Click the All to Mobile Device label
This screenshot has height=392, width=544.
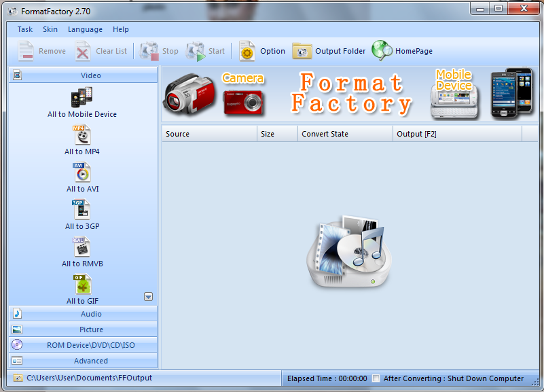pyautogui.click(x=82, y=114)
